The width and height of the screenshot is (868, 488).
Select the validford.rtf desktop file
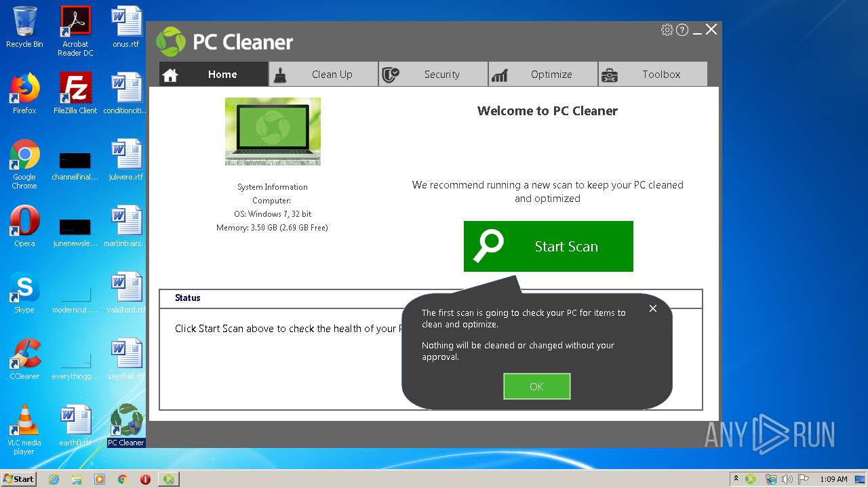pos(126,293)
